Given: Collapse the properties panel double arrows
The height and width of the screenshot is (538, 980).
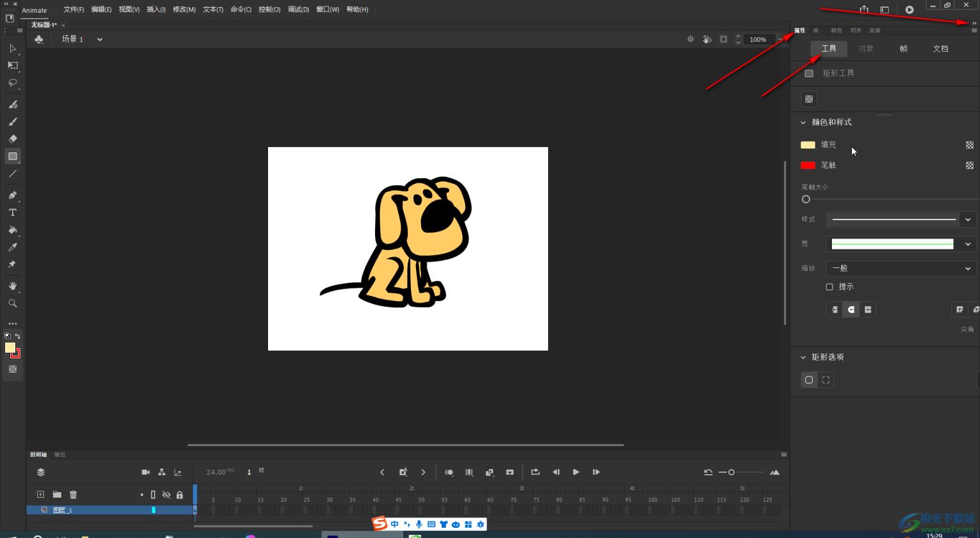Looking at the screenshot, I should (974, 23).
